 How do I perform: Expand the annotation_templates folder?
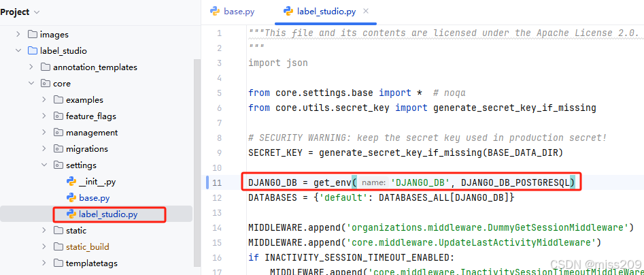click(31, 67)
